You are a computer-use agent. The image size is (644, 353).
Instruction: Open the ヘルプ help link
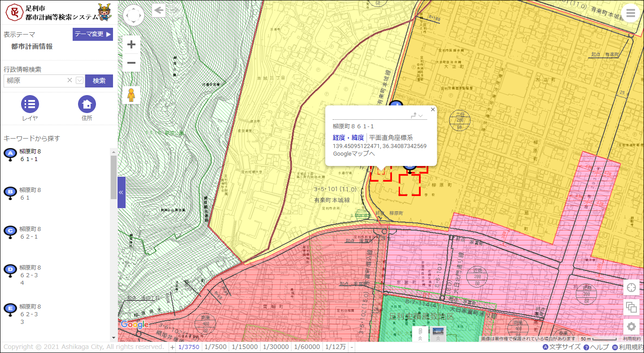coord(596,347)
